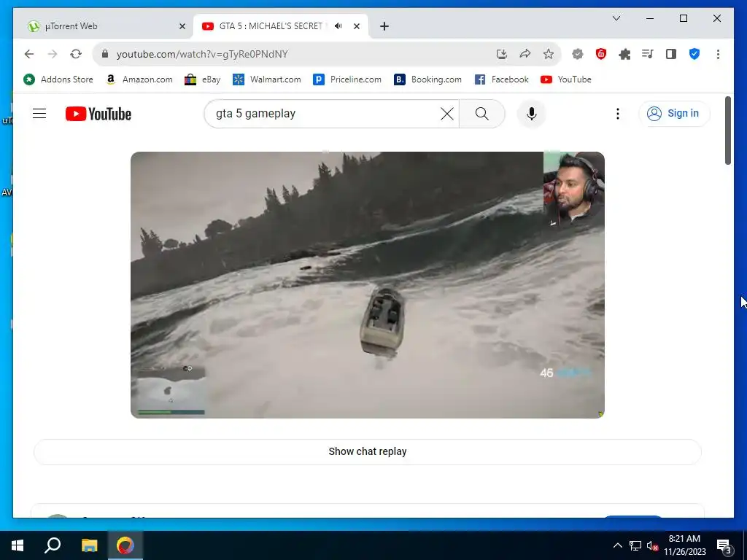Open the media control playlist icon
The height and width of the screenshot is (560, 747).
tap(648, 54)
